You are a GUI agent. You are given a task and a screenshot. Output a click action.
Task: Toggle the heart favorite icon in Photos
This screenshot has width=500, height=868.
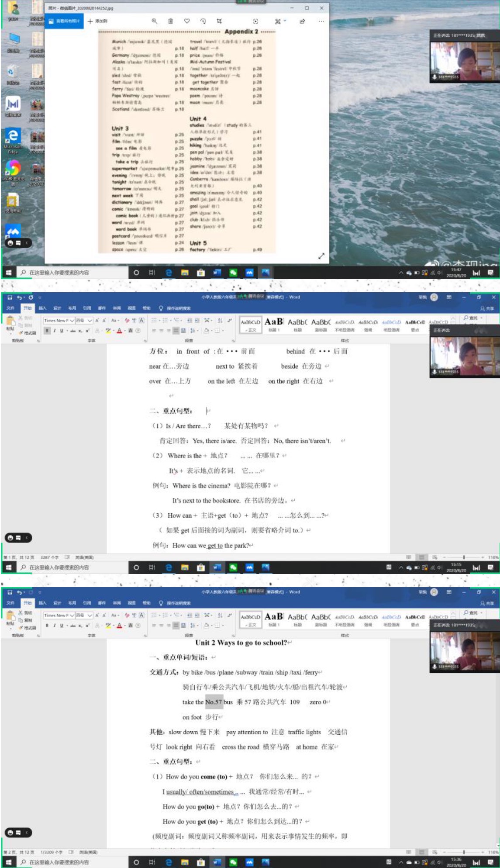point(187,21)
